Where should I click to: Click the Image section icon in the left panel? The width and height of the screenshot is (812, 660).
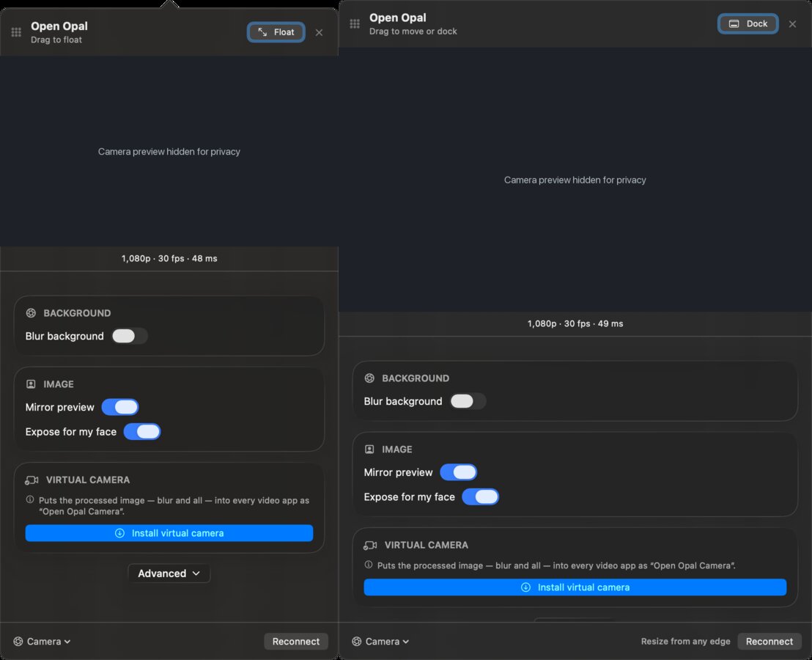point(31,384)
